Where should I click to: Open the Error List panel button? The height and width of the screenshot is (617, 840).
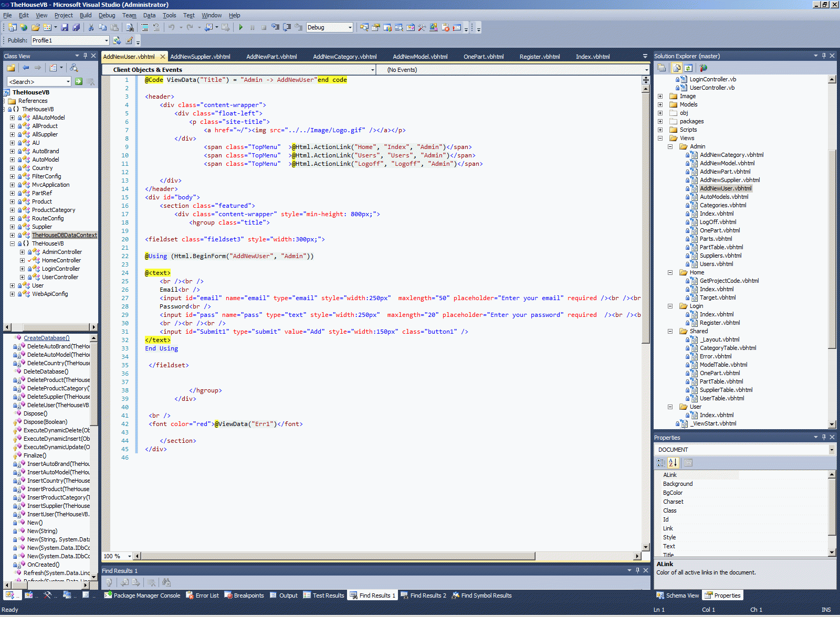coord(203,595)
